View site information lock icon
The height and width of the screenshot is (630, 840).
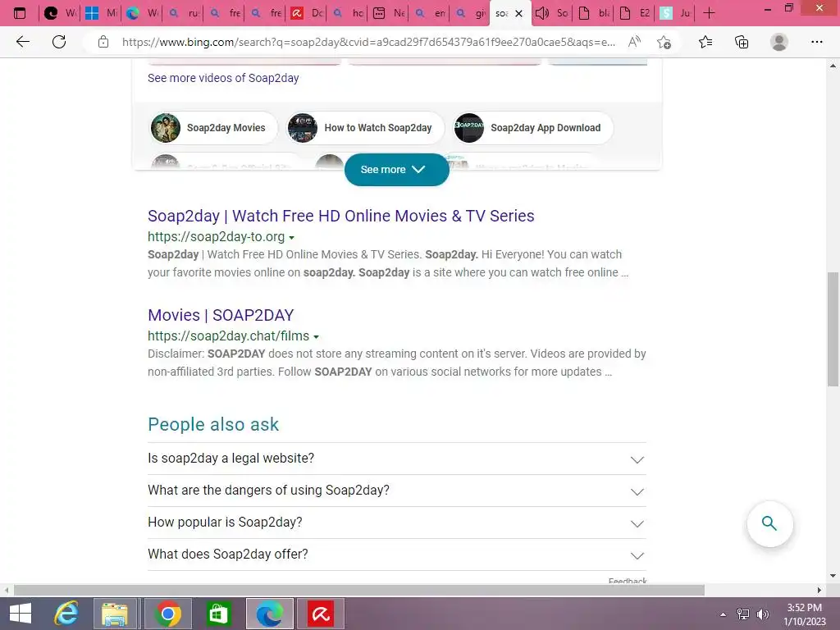(x=103, y=42)
